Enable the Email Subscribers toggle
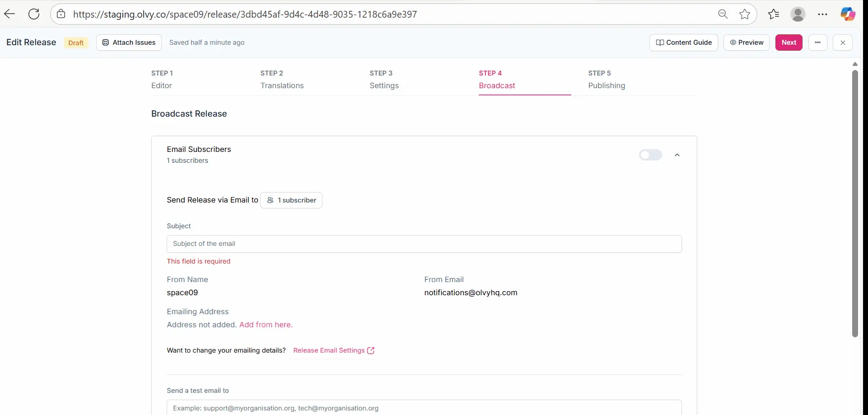Image resolution: width=868 pixels, height=415 pixels. tap(650, 155)
